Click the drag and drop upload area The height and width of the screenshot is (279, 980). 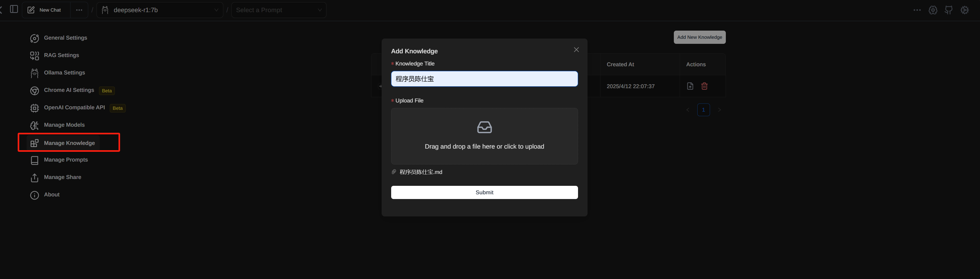click(484, 136)
